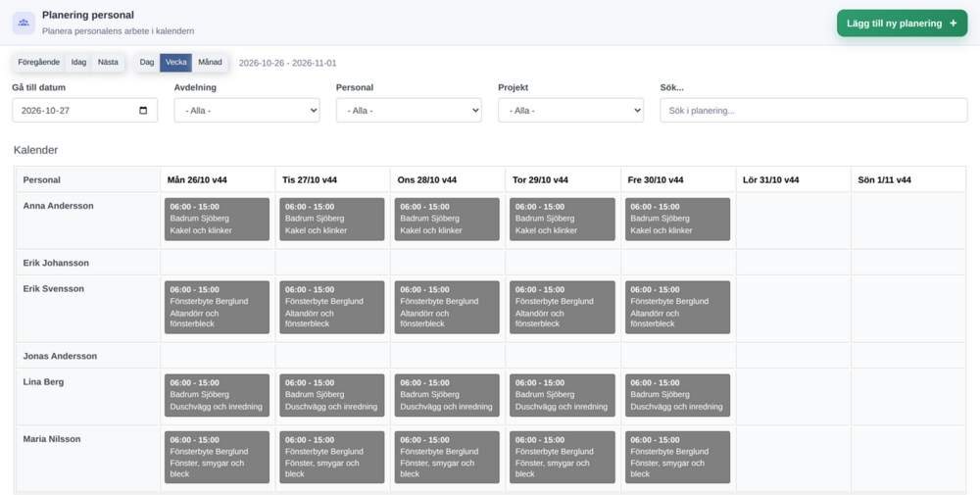Open the Personal filter dropdown
The image size is (980, 495).
409,111
